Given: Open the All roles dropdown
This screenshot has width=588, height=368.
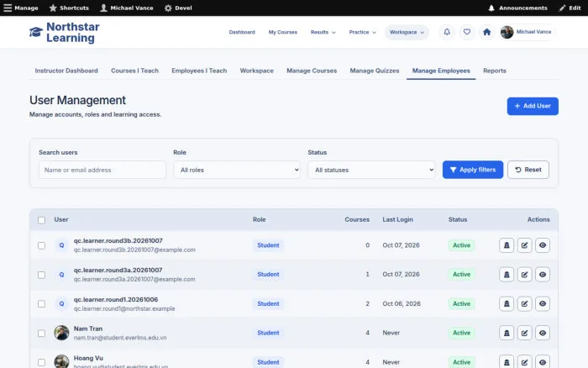Looking at the screenshot, I should [237, 170].
